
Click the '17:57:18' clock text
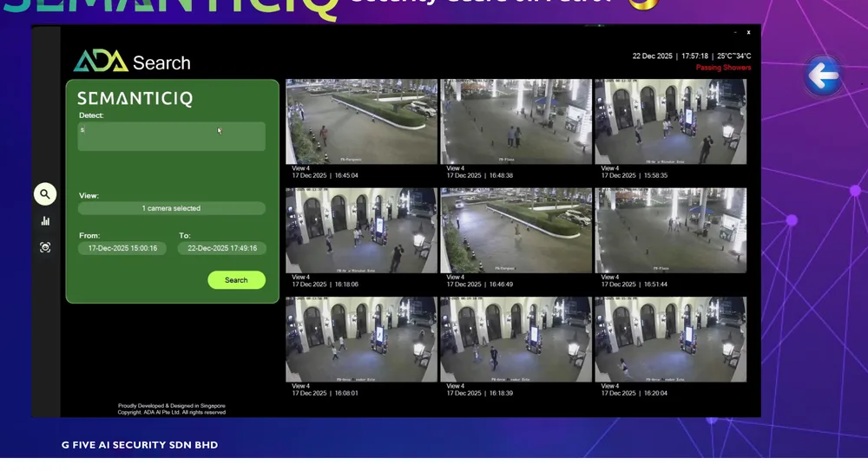(x=694, y=56)
